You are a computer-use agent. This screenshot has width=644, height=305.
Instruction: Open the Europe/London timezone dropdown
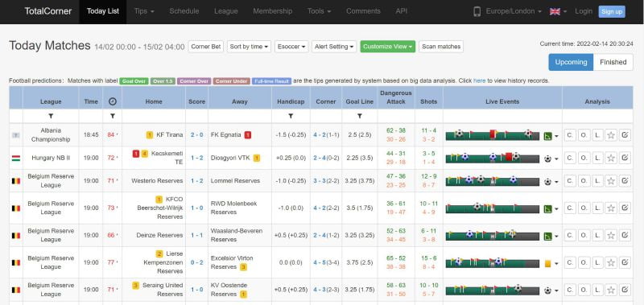[x=514, y=11]
